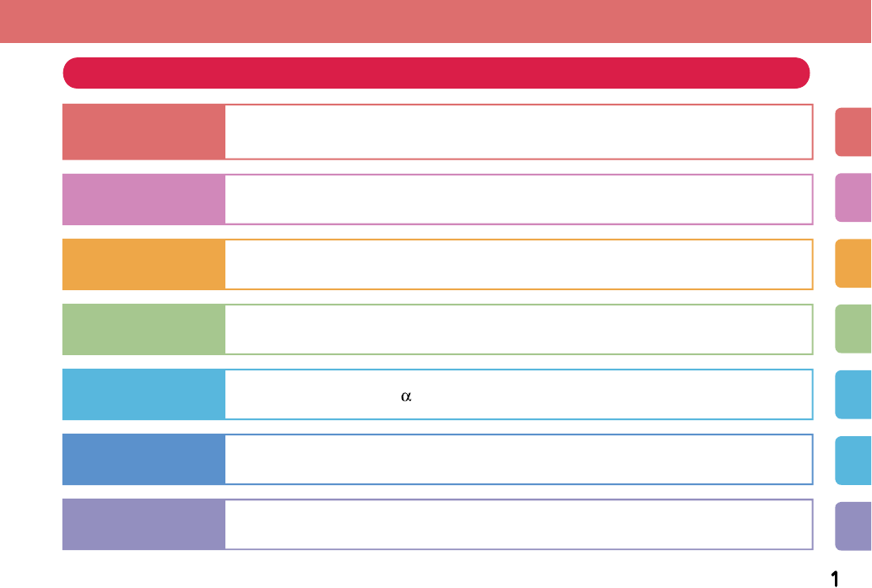The image size is (872, 588).
Task: Select the dark-blue left section label block
Action: (x=144, y=459)
